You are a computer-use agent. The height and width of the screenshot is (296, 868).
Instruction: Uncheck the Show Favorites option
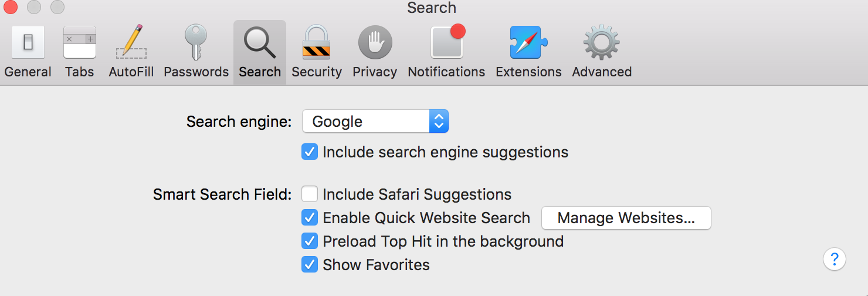[310, 265]
